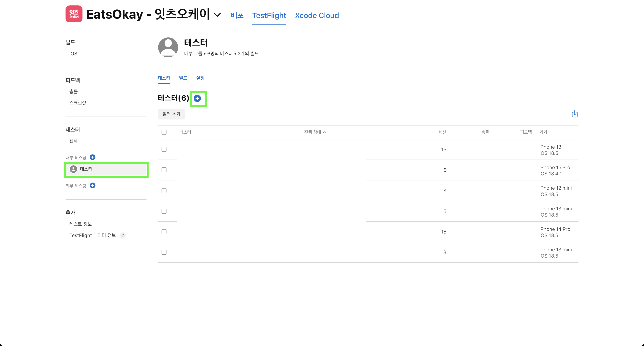Check the iPhone 13 tester row
Image resolution: width=644 pixels, height=346 pixels.
click(164, 149)
